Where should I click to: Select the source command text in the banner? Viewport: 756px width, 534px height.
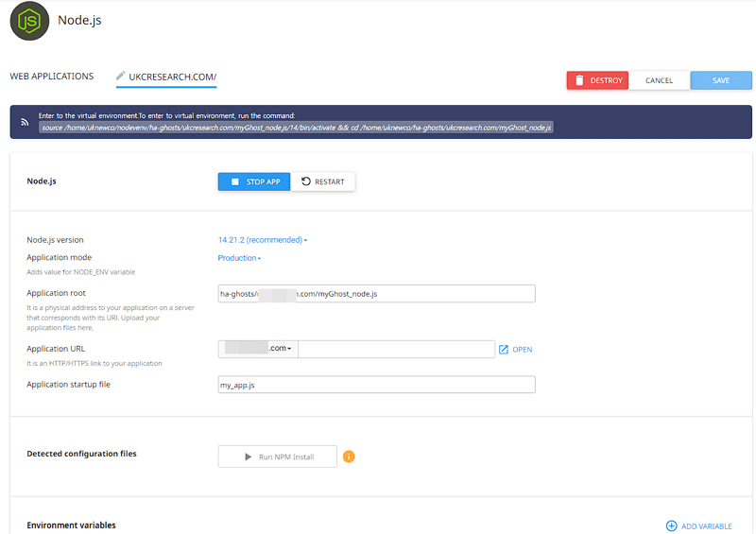pyautogui.click(x=296, y=128)
